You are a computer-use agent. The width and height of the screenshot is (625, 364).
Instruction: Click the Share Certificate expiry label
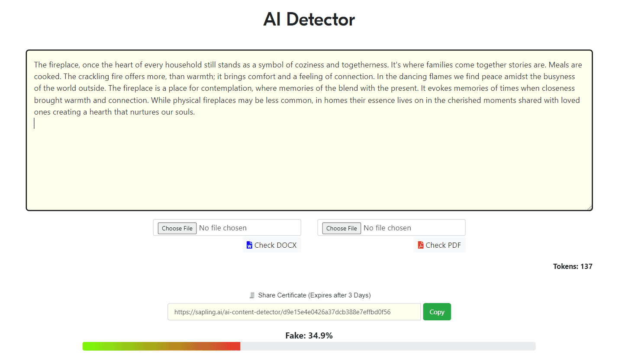[x=314, y=295]
